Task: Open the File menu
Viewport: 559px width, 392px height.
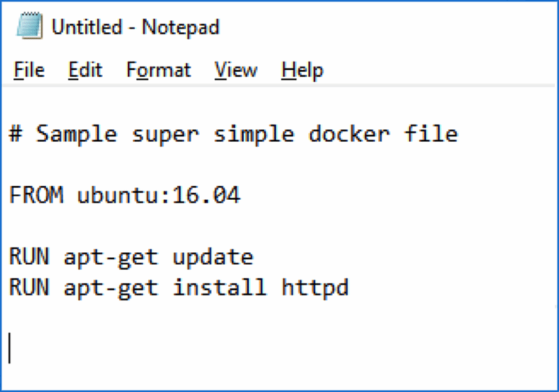Action: coord(29,70)
